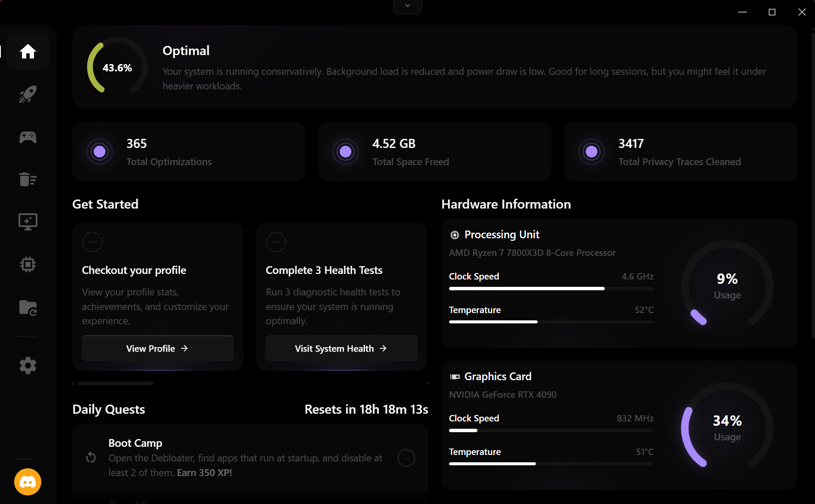Click the Complete 3 Health Tests status circle
The width and height of the screenshot is (815, 504).
pos(276,242)
